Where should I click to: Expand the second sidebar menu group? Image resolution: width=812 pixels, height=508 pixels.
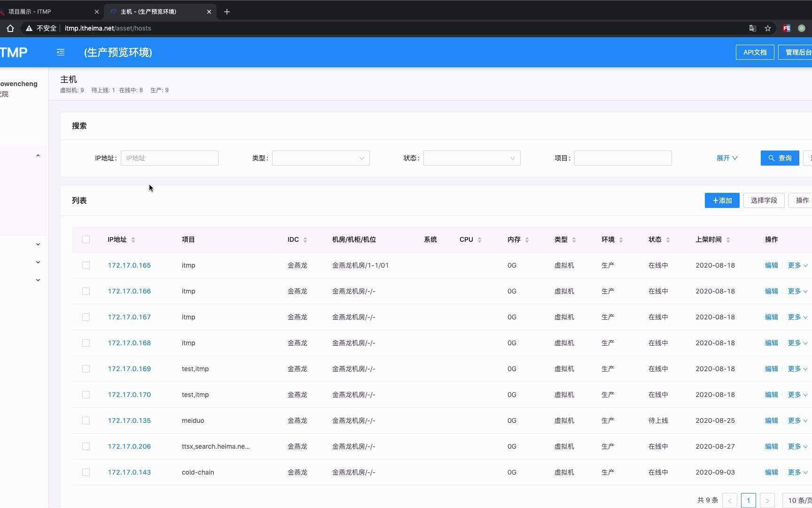tap(38, 245)
